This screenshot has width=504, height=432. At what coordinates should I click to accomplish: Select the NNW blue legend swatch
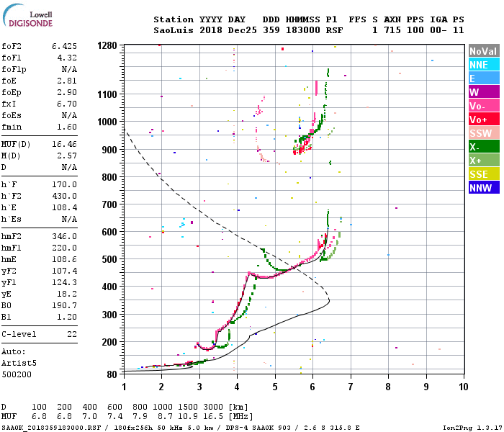pos(484,188)
